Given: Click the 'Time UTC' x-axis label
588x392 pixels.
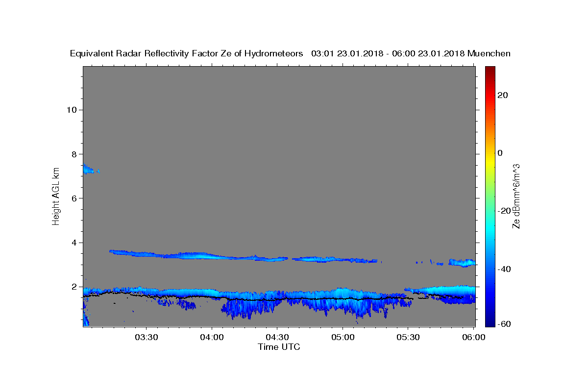Looking at the screenshot, I should coord(279,347).
